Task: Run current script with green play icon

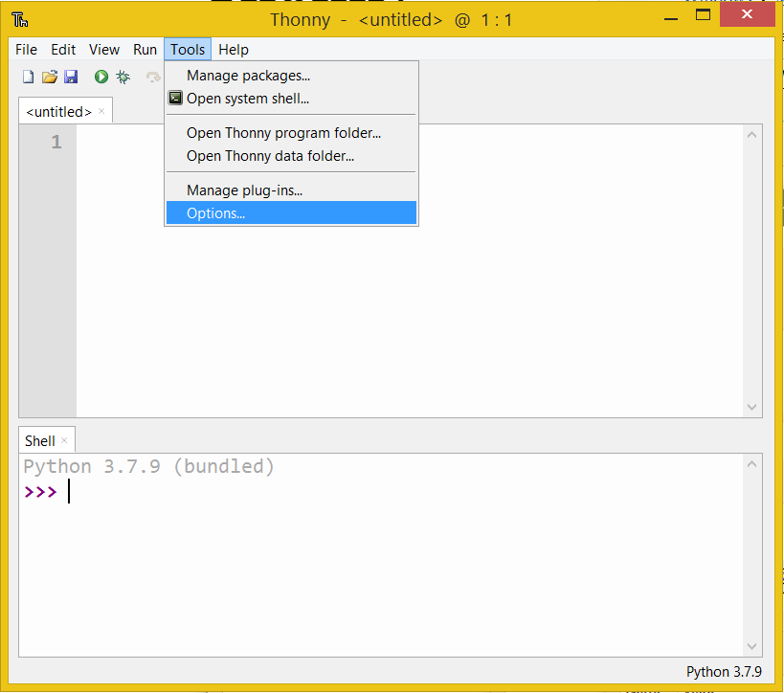Action: click(101, 77)
